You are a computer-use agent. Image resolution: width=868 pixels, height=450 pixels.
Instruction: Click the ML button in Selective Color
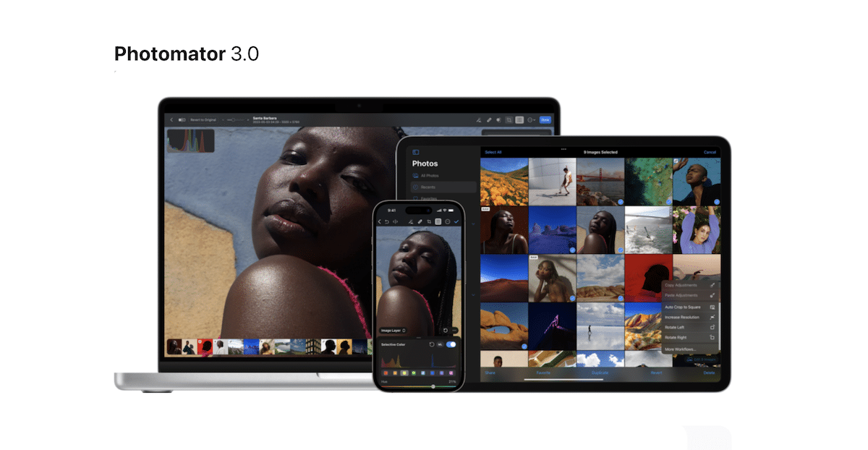pos(441,344)
